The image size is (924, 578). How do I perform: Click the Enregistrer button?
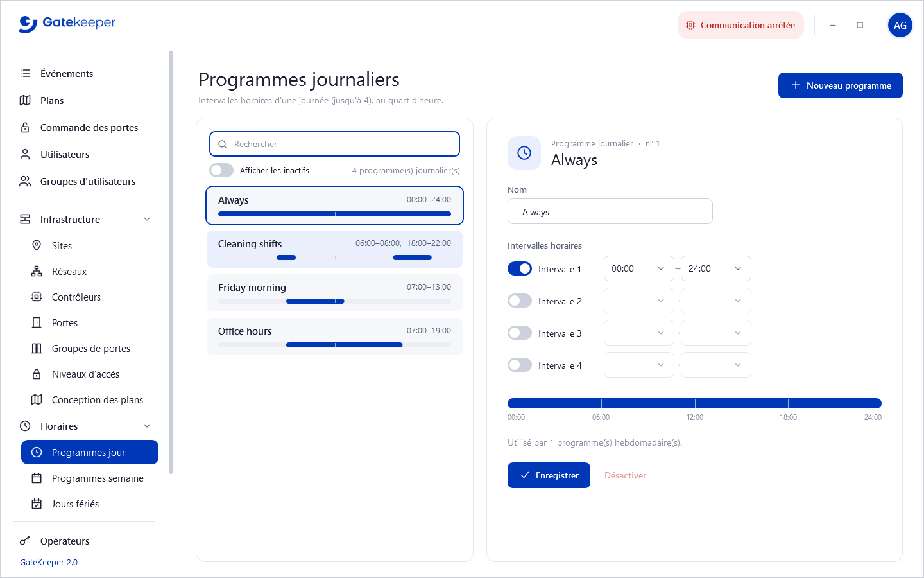click(x=549, y=475)
